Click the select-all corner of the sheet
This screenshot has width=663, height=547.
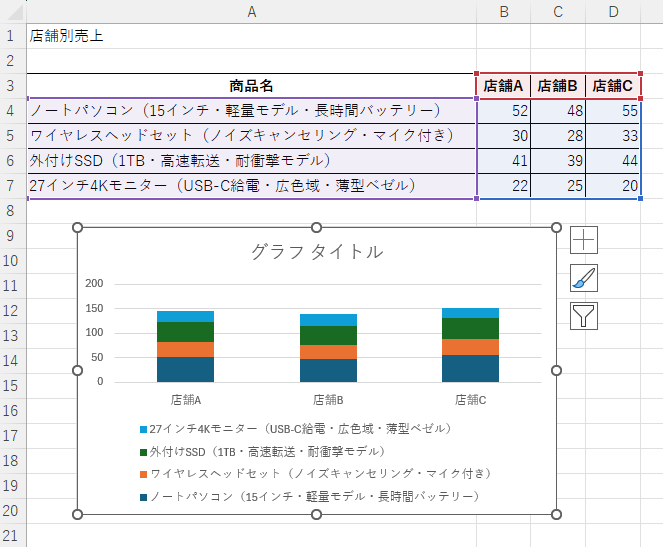(13, 11)
